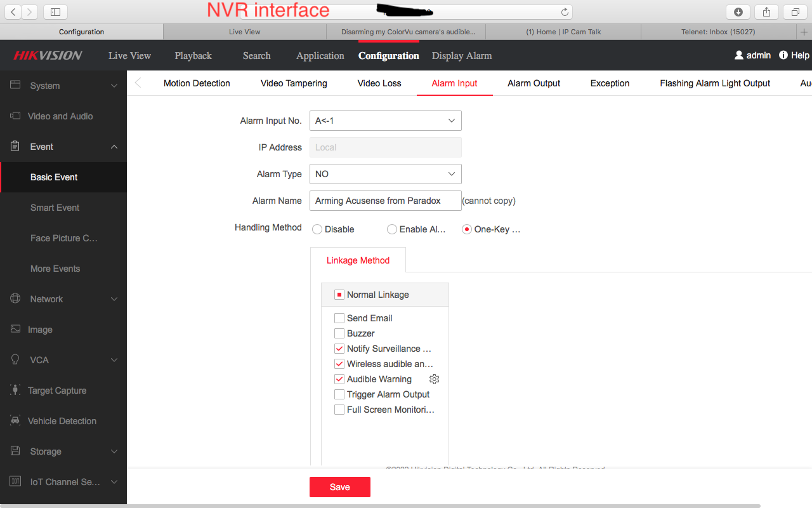The image size is (812, 508).
Task: Click the Alarm Name text field
Action: tap(385, 201)
